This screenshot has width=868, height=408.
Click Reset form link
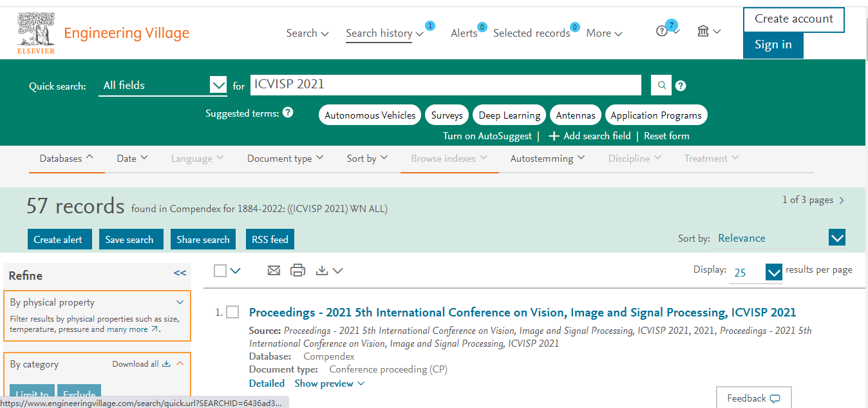pyautogui.click(x=666, y=136)
